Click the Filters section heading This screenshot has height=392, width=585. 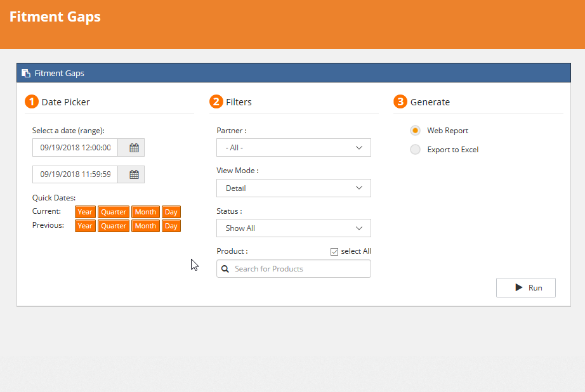coord(239,102)
